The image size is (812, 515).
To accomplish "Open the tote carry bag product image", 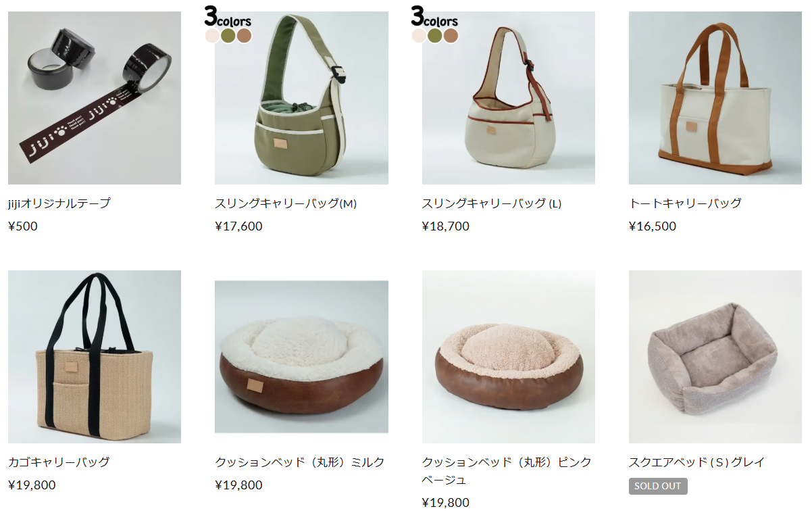I will (x=715, y=98).
